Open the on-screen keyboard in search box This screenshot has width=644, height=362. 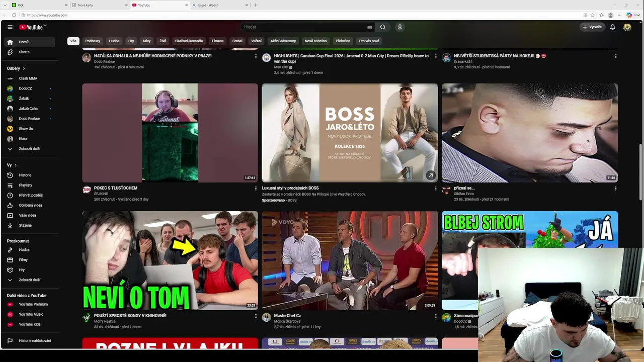tap(370, 27)
